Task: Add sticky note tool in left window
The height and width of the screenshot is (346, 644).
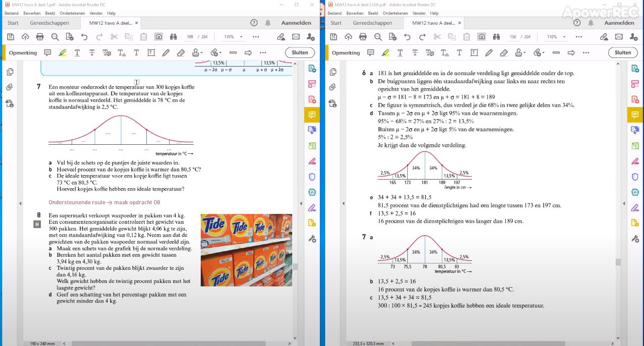Action: pyautogui.click(x=47, y=52)
